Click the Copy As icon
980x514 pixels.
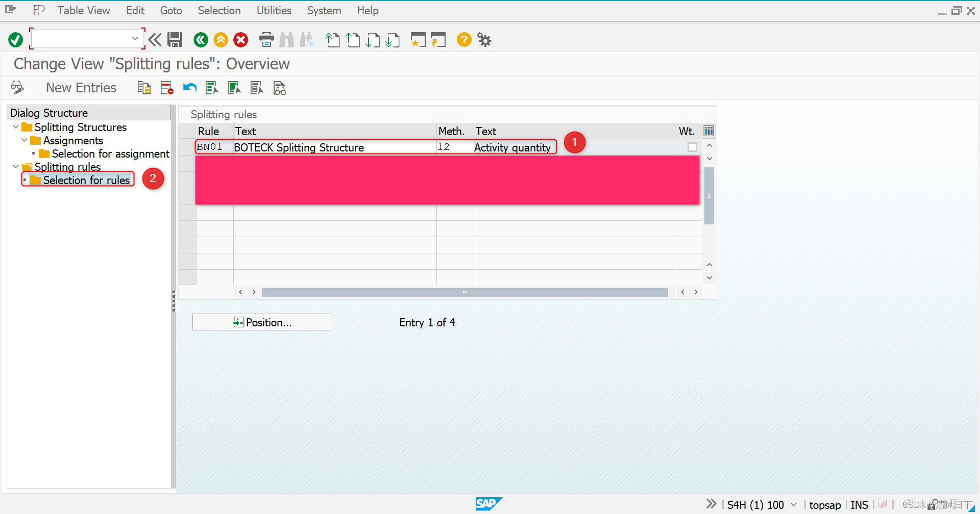pos(144,88)
